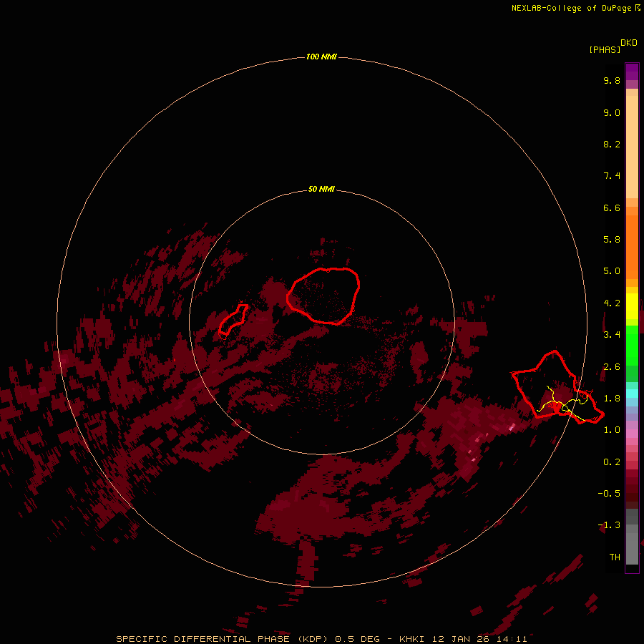Screen dimensions: 644x644
Task: Click the purple segment of the color bar
Action: pos(632,72)
